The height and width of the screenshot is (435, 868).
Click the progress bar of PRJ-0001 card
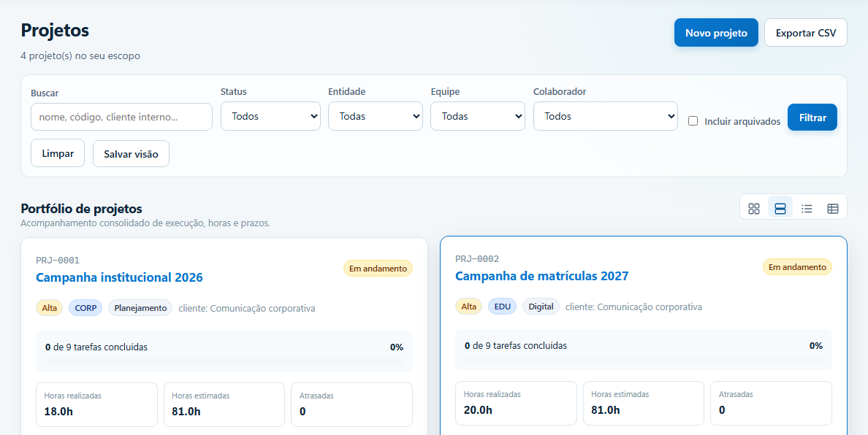(x=224, y=361)
